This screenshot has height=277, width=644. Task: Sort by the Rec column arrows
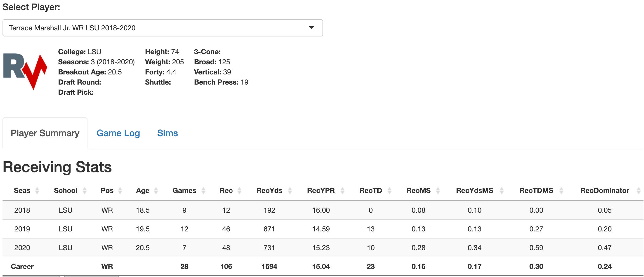click(x=239, y=191)
